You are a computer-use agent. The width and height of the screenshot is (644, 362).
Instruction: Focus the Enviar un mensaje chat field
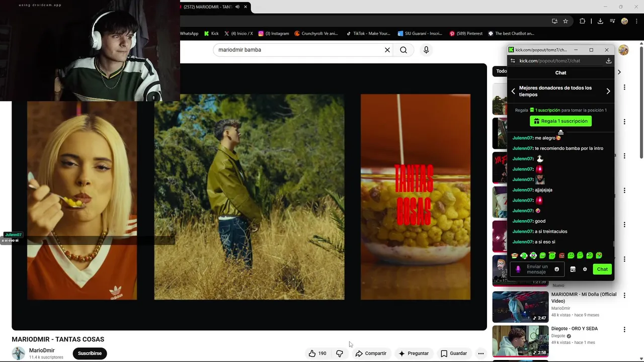pos(537,269)
